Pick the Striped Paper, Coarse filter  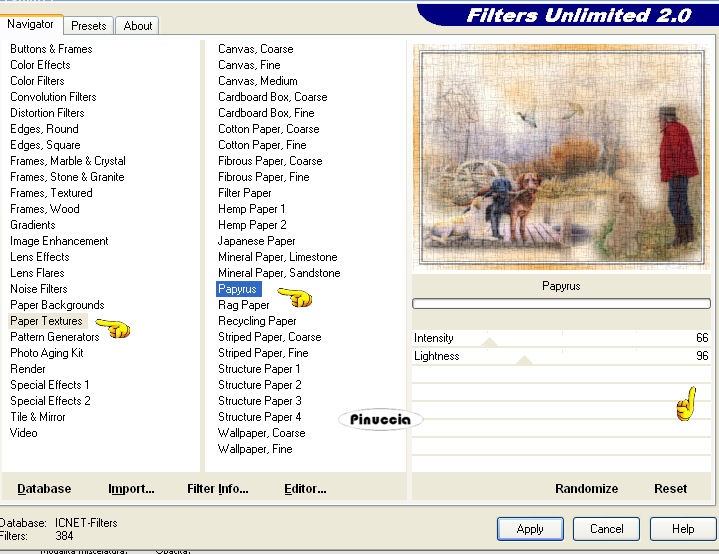tap(270, 337)
